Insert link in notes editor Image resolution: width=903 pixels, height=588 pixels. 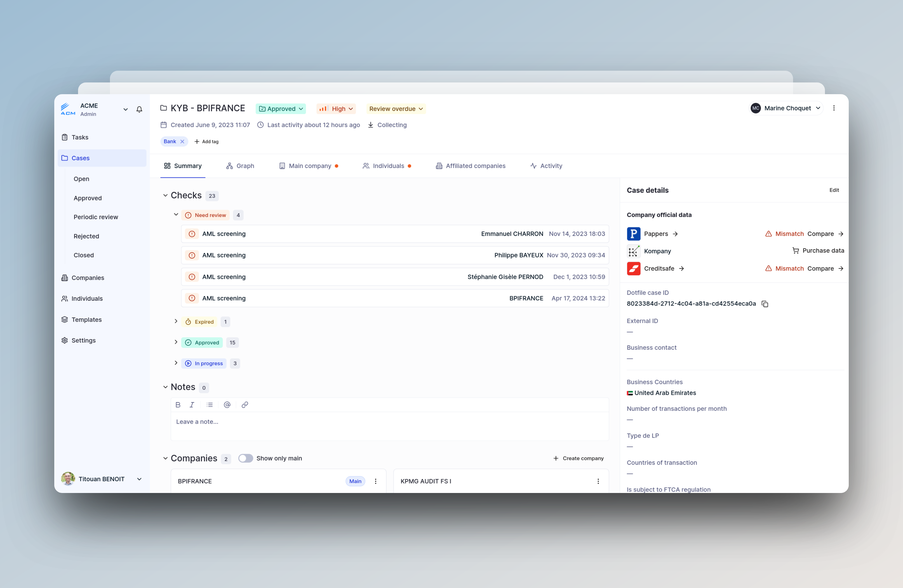pyautogui.click(x=245, y=405)
